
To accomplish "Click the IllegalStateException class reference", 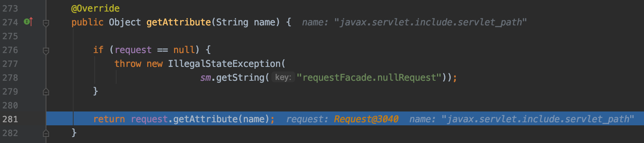I will [x=224, y=64].
